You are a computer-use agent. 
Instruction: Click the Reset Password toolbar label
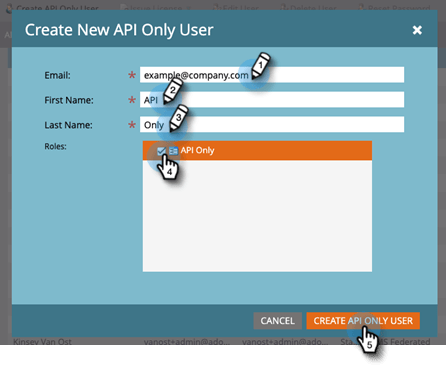click(x=398, y=8)
